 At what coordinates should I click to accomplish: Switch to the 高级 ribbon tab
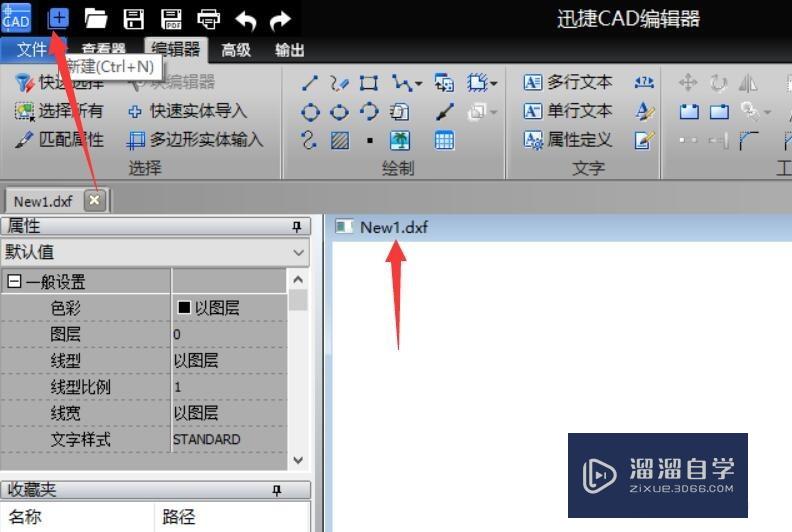point(236,50)
